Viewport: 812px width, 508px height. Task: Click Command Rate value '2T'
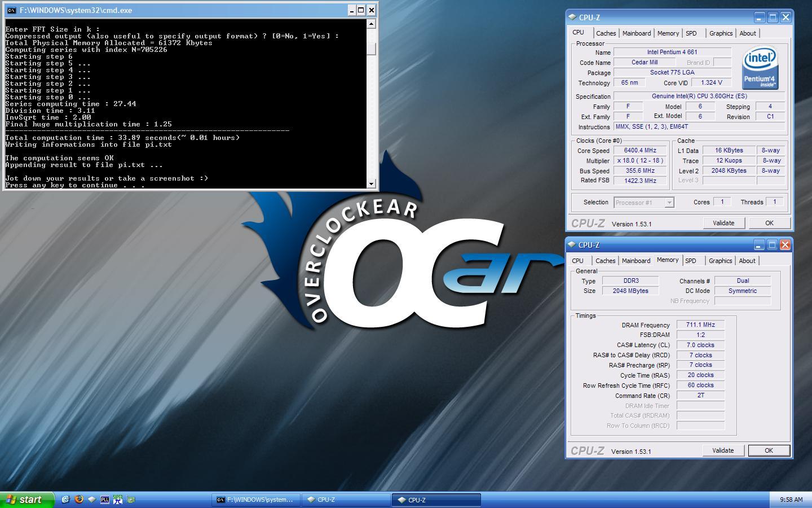click(700, 395)
